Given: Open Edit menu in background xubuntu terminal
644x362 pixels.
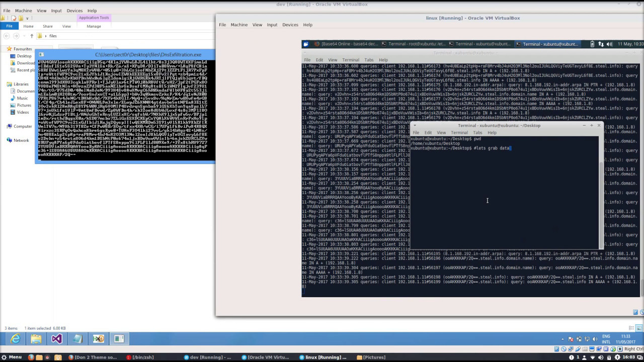Looking at the screenshot, I should 319,60.
